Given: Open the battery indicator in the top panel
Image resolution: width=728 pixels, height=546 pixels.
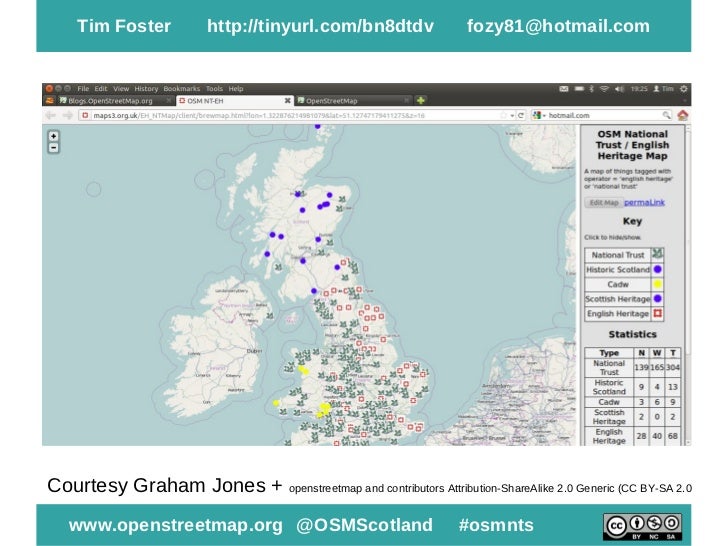Looking at the screenshot, I should 579,89.
